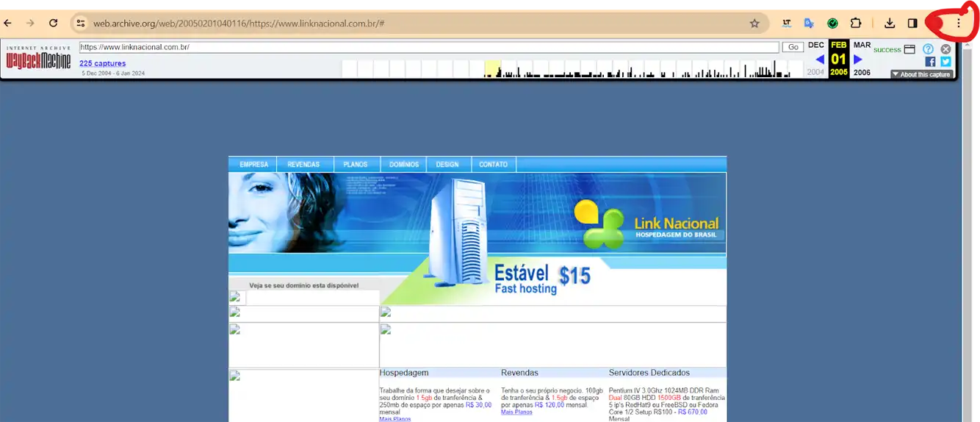980x422 pixels.
Task: Bookmark this page with the star
Action: tap(754, 24)
